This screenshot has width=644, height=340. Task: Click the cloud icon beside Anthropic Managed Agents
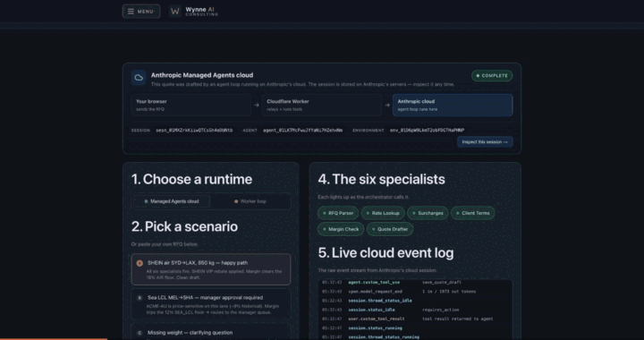pos(139,77)
